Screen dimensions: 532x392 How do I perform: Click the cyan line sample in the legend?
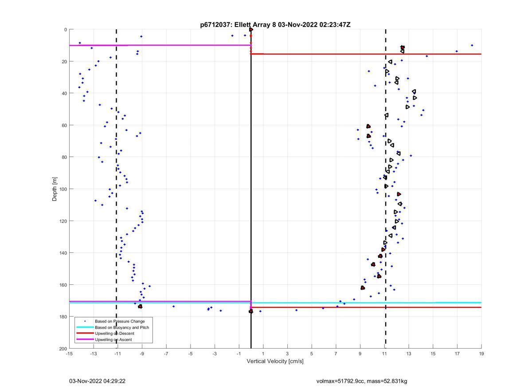pyautogui.click(x=85, y=327)
